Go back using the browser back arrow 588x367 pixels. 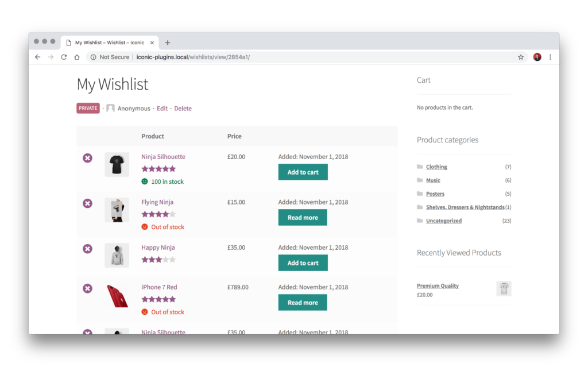(x=37, y=57)
